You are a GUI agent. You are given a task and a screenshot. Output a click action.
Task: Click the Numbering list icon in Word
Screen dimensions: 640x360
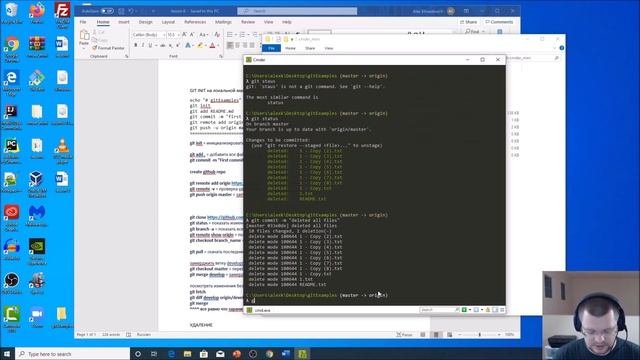tap(242, 35)
